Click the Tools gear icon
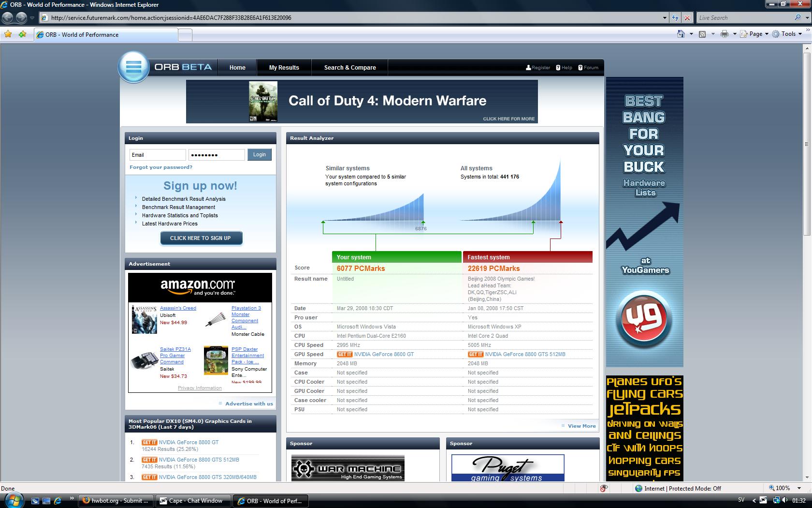The width and height of the screenshot is (812, 508). pyautogui.click(x=776, y=34)
